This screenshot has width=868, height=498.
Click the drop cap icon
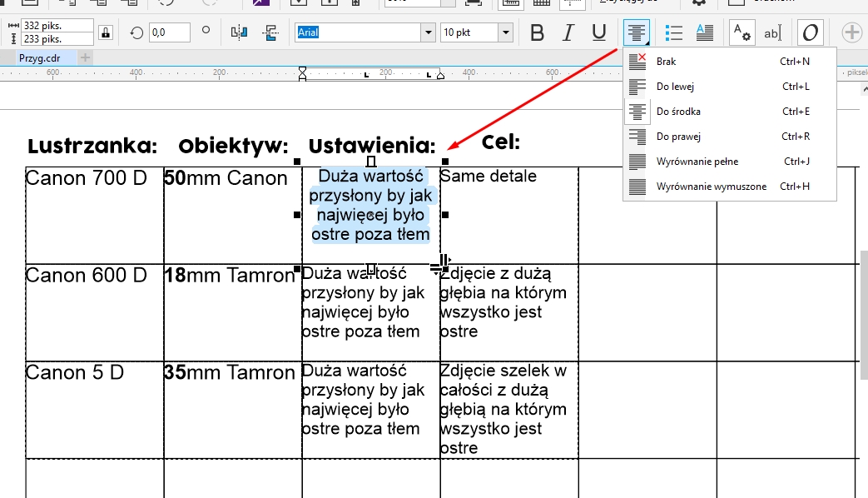coord(704,33)
